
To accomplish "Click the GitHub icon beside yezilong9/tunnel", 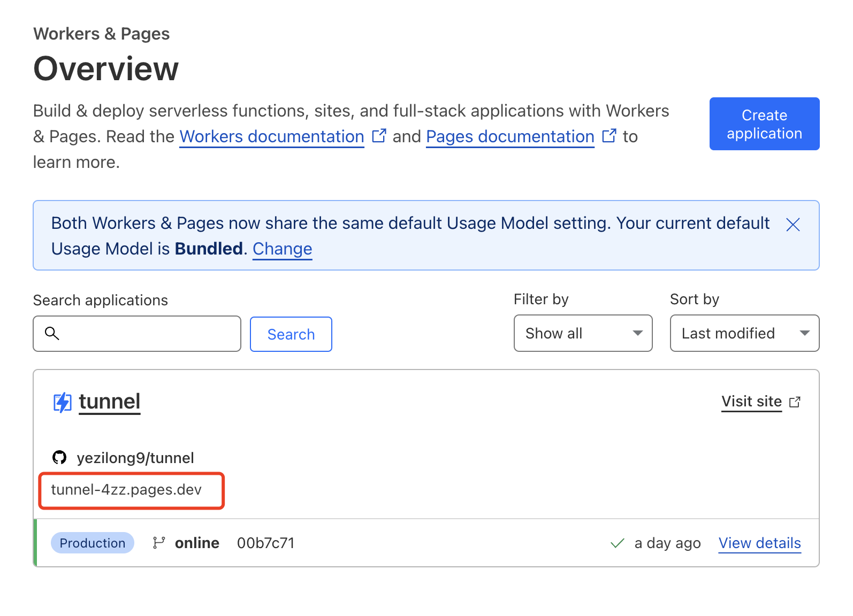I will (59, 458).
